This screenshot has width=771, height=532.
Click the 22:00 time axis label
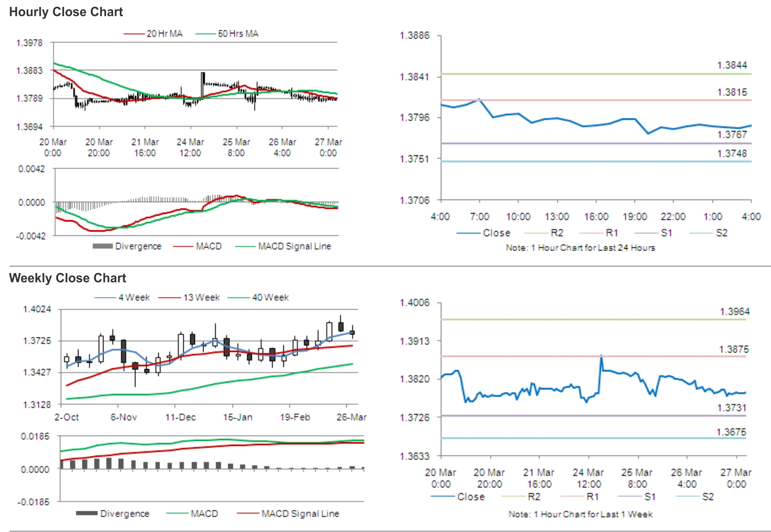tap(673, 216)
